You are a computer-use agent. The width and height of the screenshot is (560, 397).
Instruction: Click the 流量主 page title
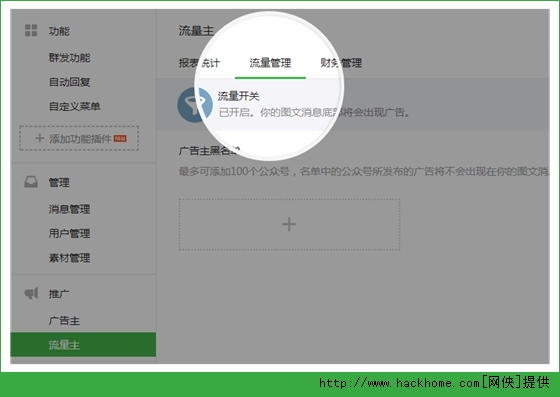[196, 31]
